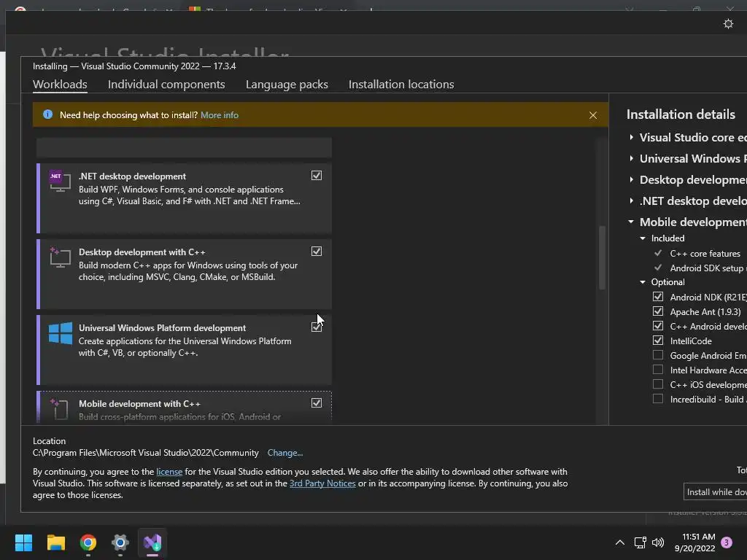Enable the Incredibuild option
Viewport: 747px width, 560px height.
coord(658,399)
